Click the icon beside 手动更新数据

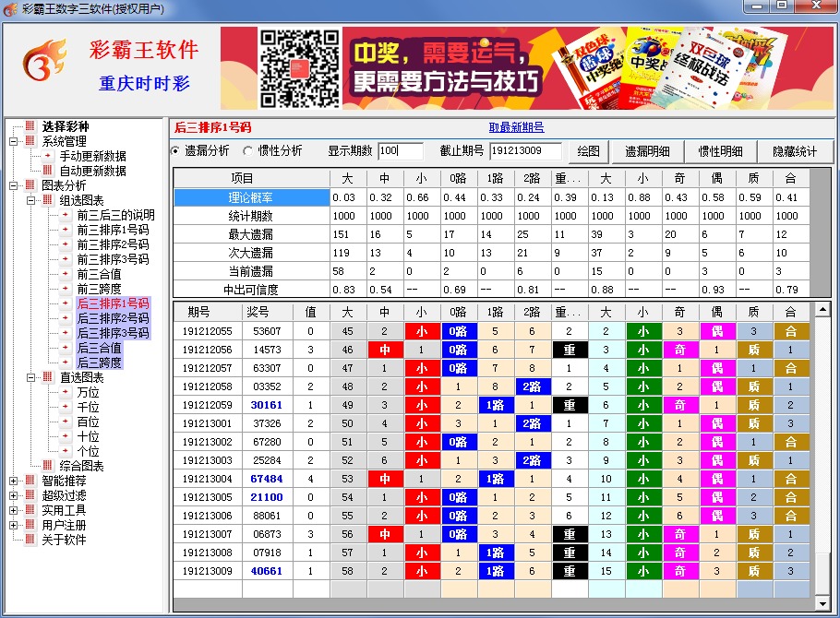(x=50, y=156)
